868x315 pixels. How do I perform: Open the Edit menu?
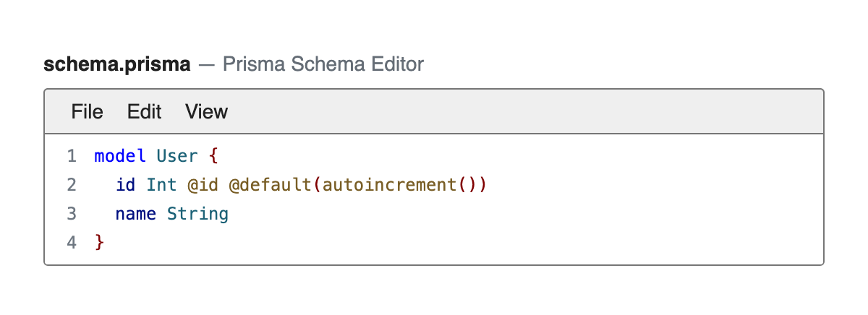144,112
